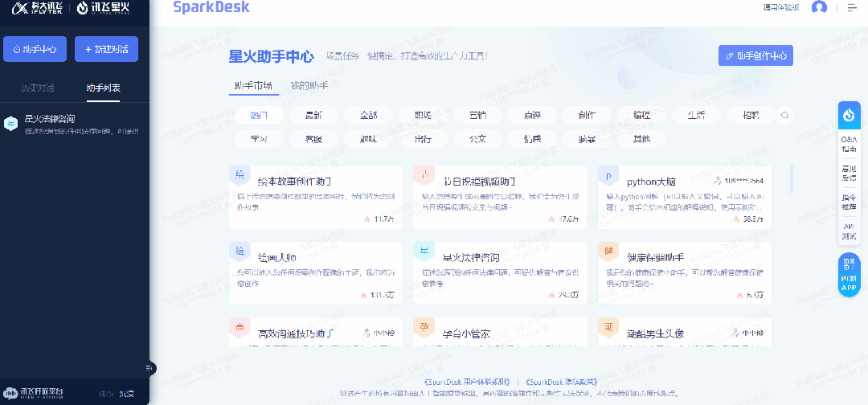The image size is (868, 405).
Task: Open the 孕育小管家 card
Action: 500,332
